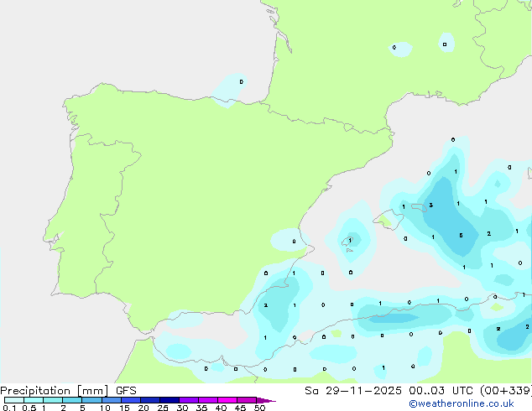The height and width of the screenshot is (411, 532).
Task: Click the '3' precipitation value east of Menorca
Action: pos(431,205)
